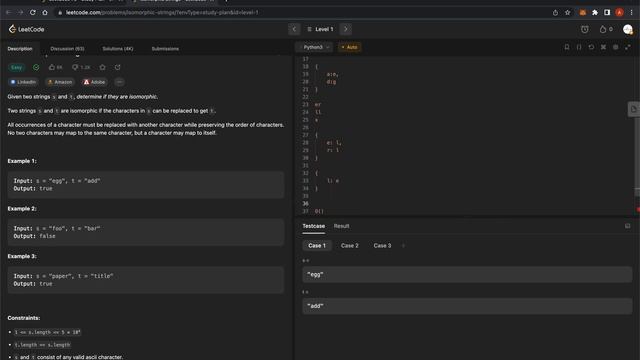Click the format code braces icon
This screenshot has height=360, width=640.
tap(579, 47)
